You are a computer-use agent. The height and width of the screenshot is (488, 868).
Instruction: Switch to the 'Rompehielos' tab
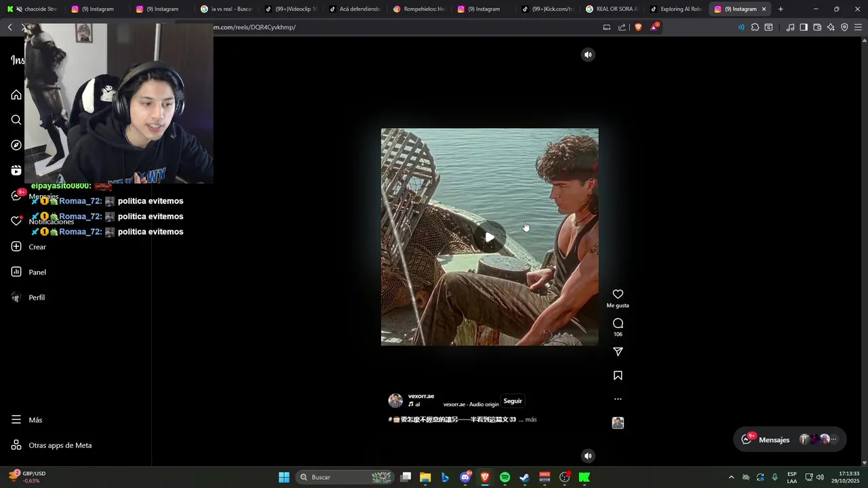[419, 9]
